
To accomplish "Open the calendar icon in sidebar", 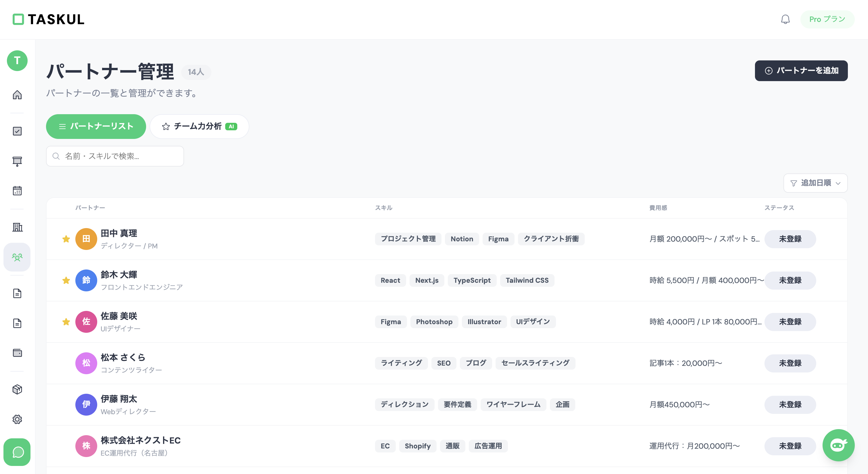I will [17, 191].
